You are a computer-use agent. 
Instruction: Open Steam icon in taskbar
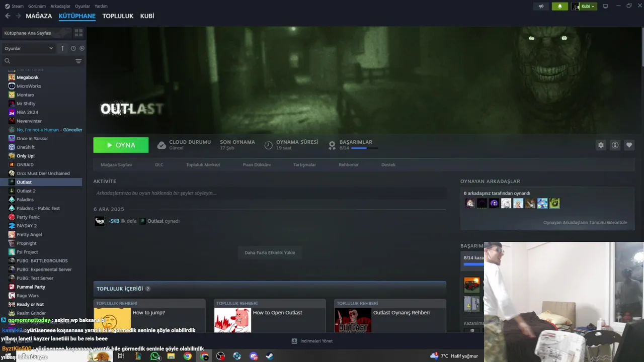(x=270, y=356)
